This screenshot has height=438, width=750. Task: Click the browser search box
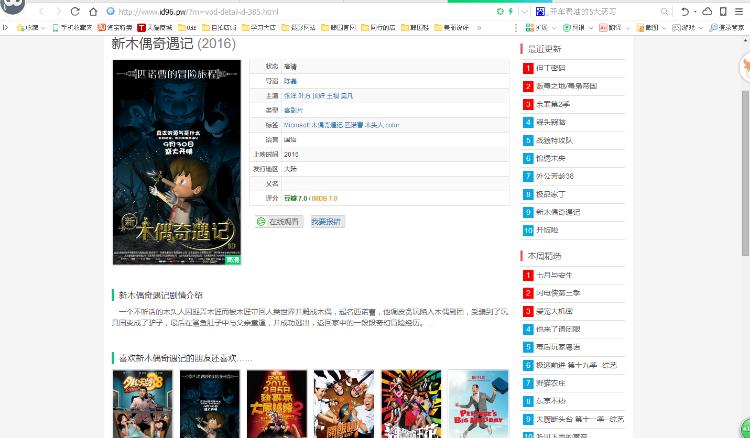(x=605, y=11)
